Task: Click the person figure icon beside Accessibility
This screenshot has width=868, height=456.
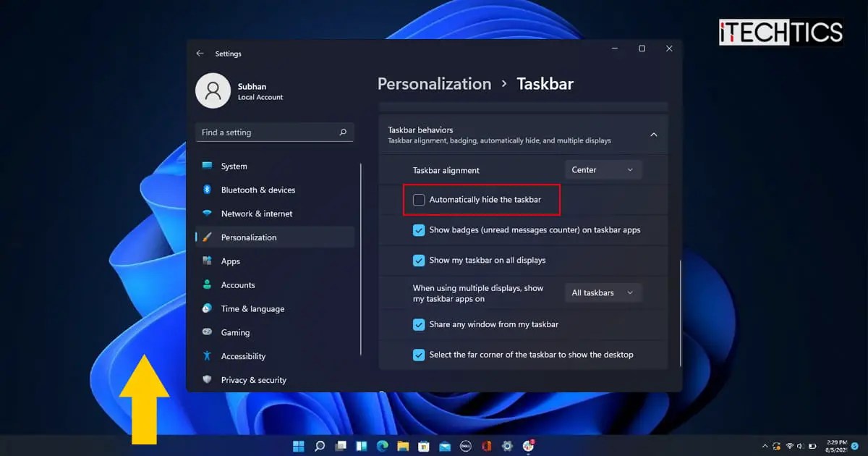Action: (207, 356)
